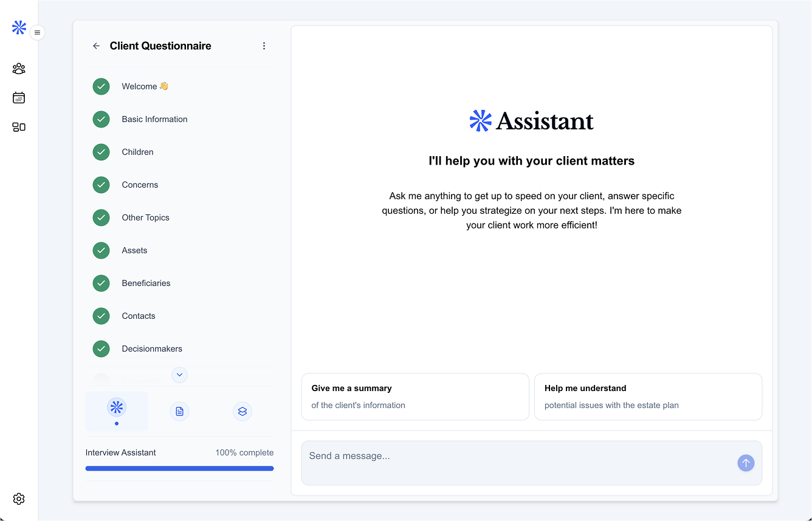The width and height of the screenshot is (812, 521).
Task: Click the green checkmark beside Beneficiaries
Action: [101, 283]
